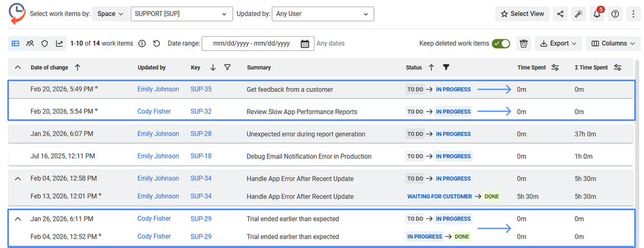The image size is (644, 248).
Task: Open the Status column filter icon
Action: [x=446, y=68]
